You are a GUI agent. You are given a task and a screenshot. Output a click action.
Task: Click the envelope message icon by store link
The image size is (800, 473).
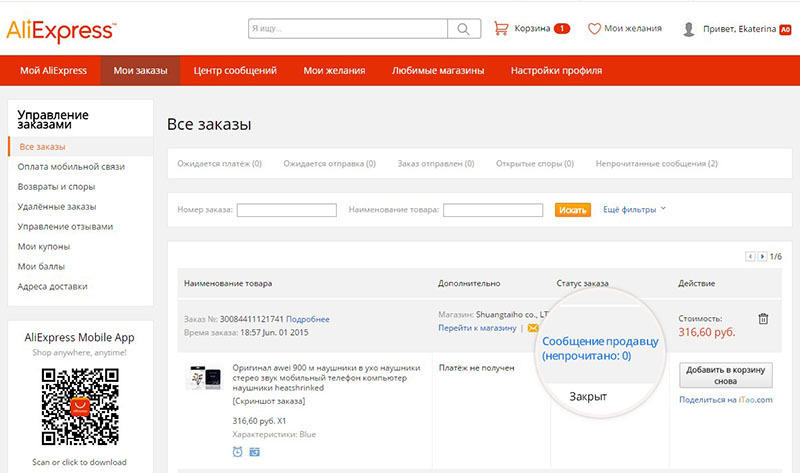(x=533, y=328)
